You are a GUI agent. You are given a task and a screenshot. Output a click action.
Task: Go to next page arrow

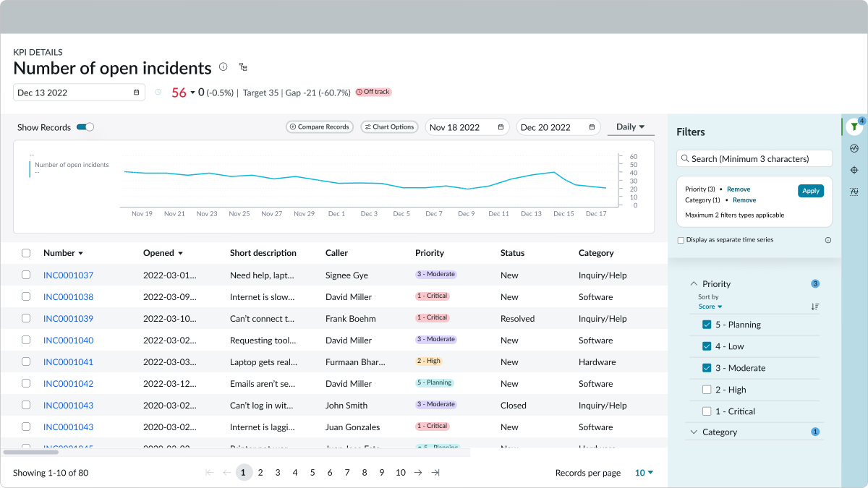418,473
